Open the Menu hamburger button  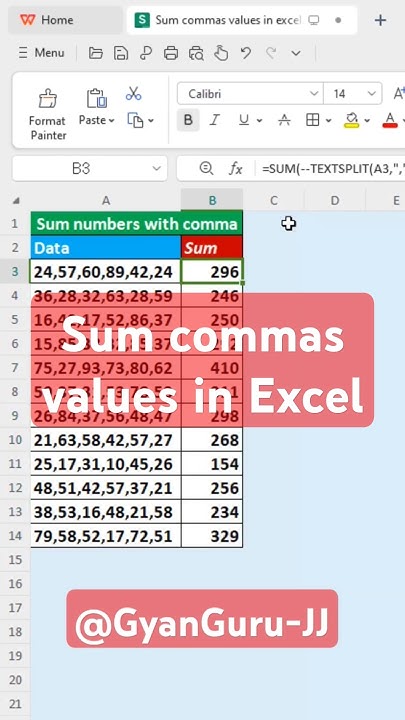[41, 53]
